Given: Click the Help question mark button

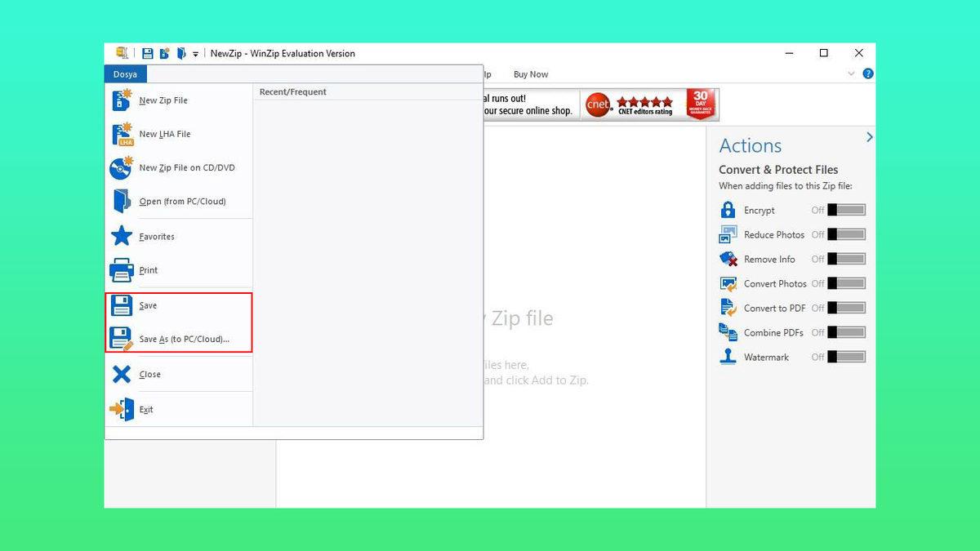Looking at the screenshot, I should (x=867, y=73).
